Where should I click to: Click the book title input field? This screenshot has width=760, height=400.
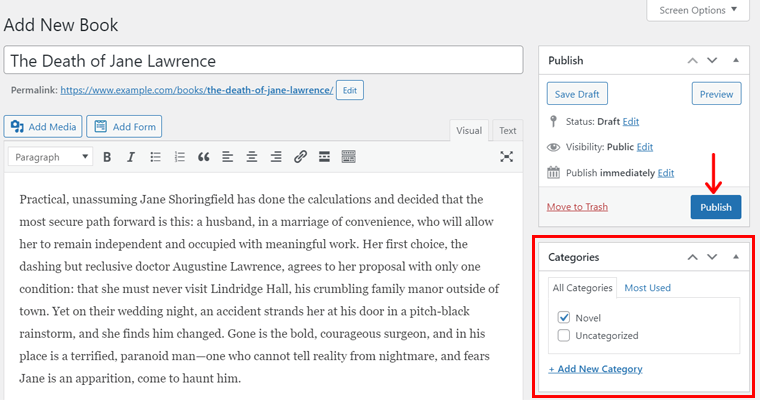[263, 60]
